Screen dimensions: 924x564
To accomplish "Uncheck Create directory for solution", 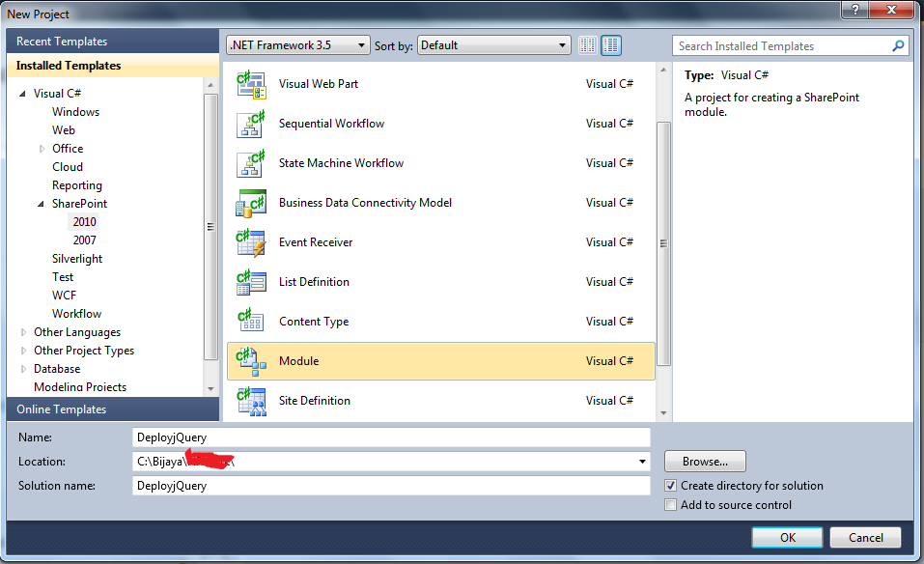I will [x=671, y=486].
